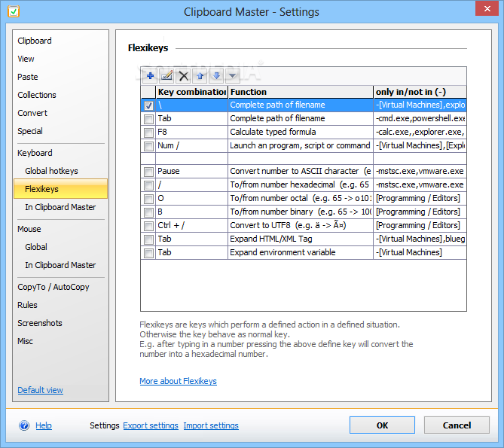Select the Expand HTML/XML Tag function cell
The height and width of the screenshot is (448, 504).
[x=301, y=239]
